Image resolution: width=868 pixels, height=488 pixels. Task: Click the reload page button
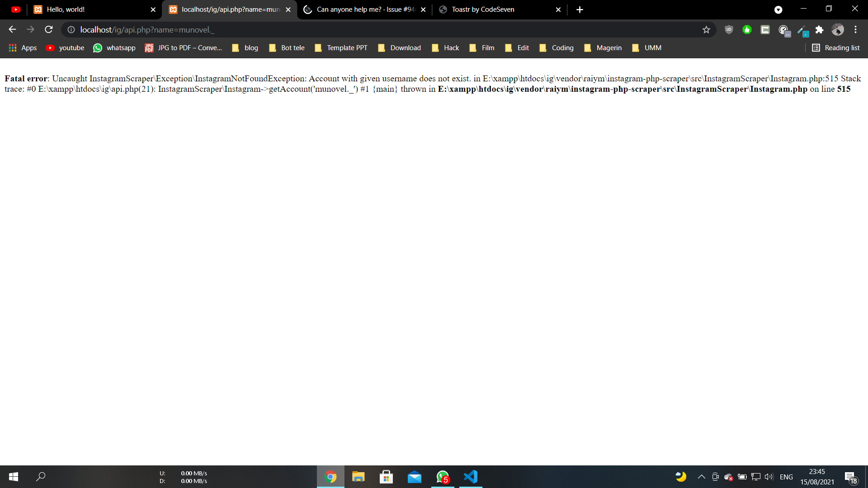pos(49,30)
